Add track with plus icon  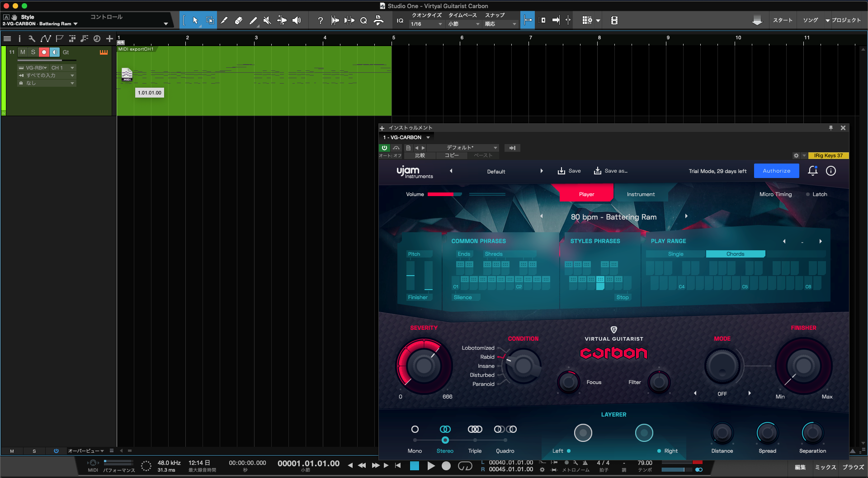click(x=109, y=39)
